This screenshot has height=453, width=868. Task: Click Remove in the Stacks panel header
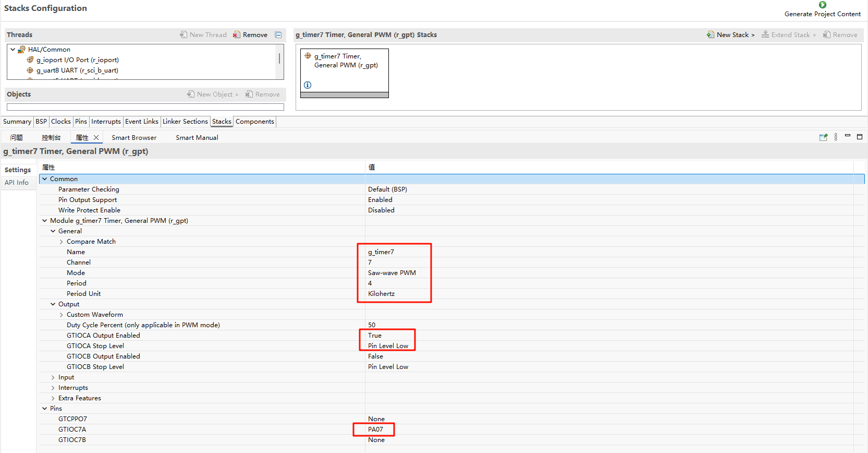click(x=840, y=35)
